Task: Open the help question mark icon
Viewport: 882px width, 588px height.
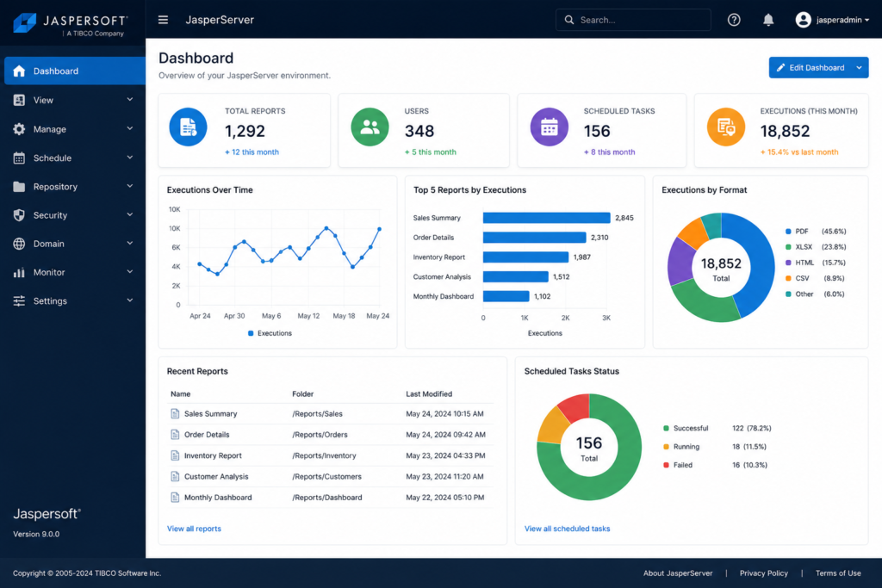Action: coord(734,20)
